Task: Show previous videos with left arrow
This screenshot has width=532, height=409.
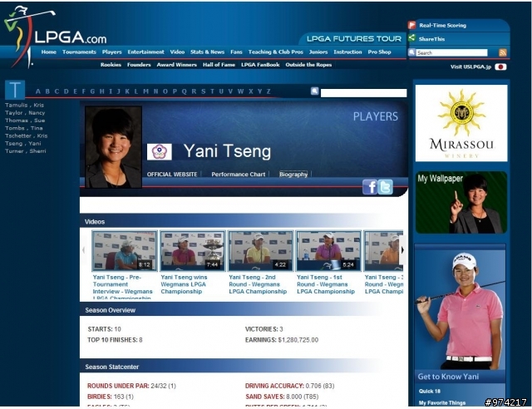Action: 84,250
